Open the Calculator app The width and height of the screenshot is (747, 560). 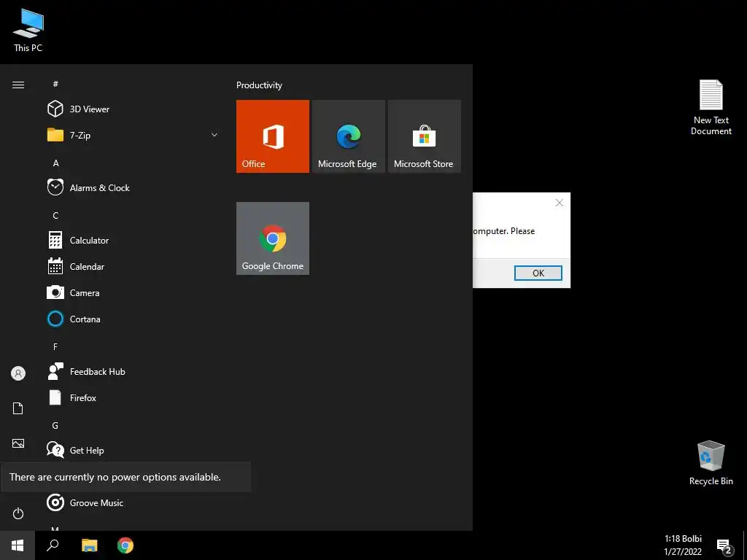click(133, 241)
